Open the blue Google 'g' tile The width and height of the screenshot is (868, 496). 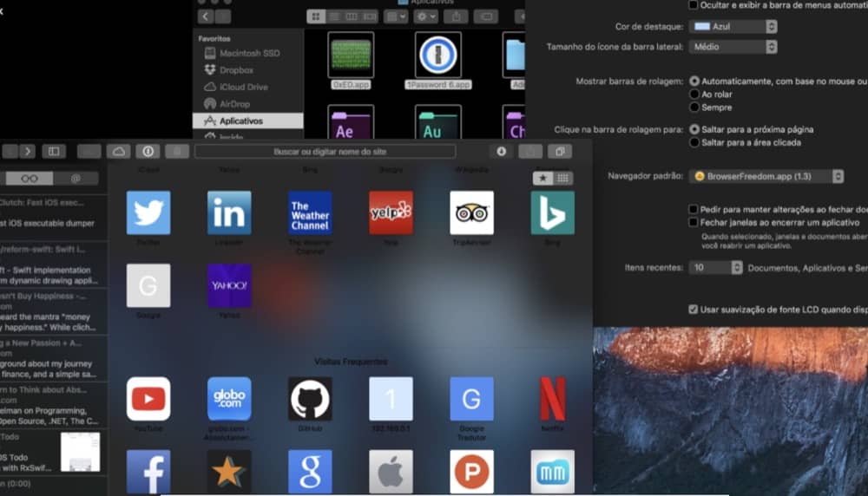310,472
